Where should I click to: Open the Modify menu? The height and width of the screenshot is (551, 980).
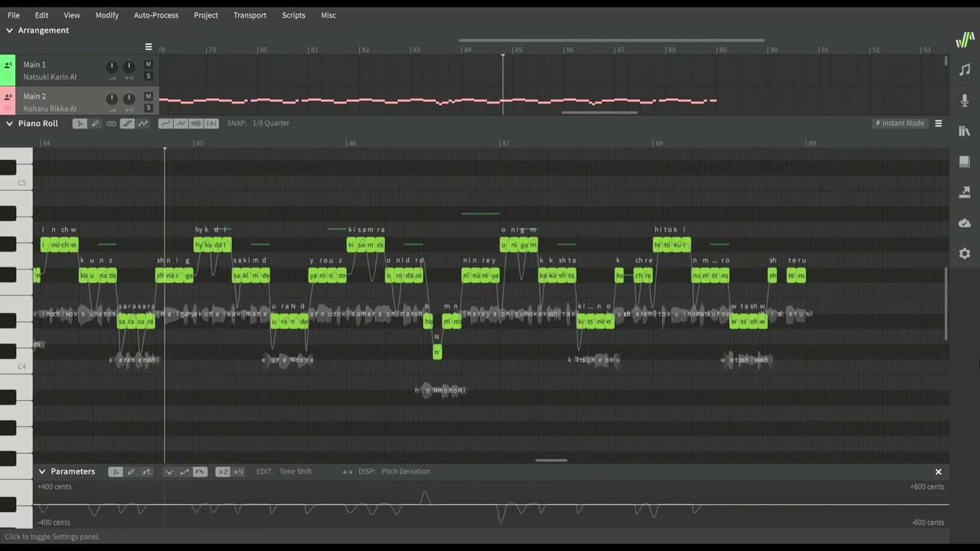click(x=107, y=15)
